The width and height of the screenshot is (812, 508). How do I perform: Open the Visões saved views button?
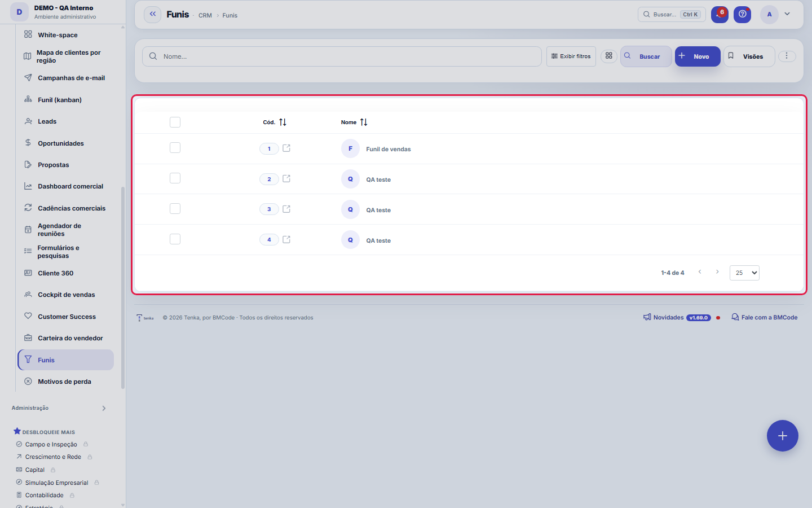[749, 56]
